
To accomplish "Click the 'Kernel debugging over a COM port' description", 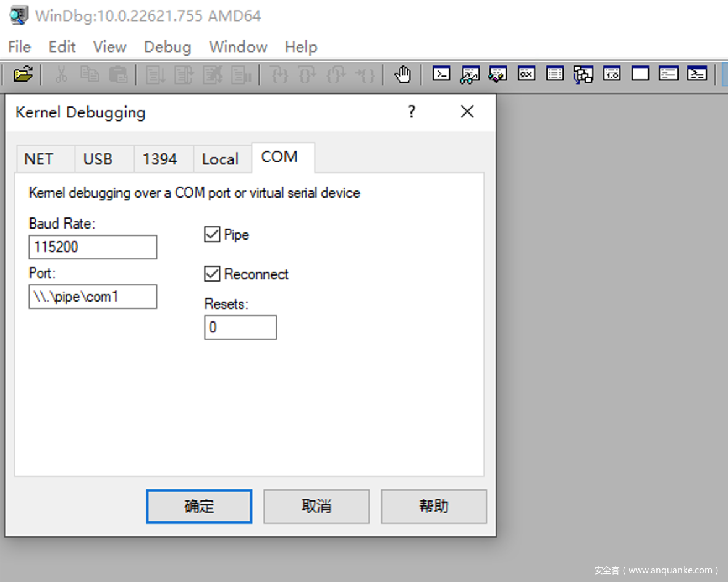I will tap(195, 193).
